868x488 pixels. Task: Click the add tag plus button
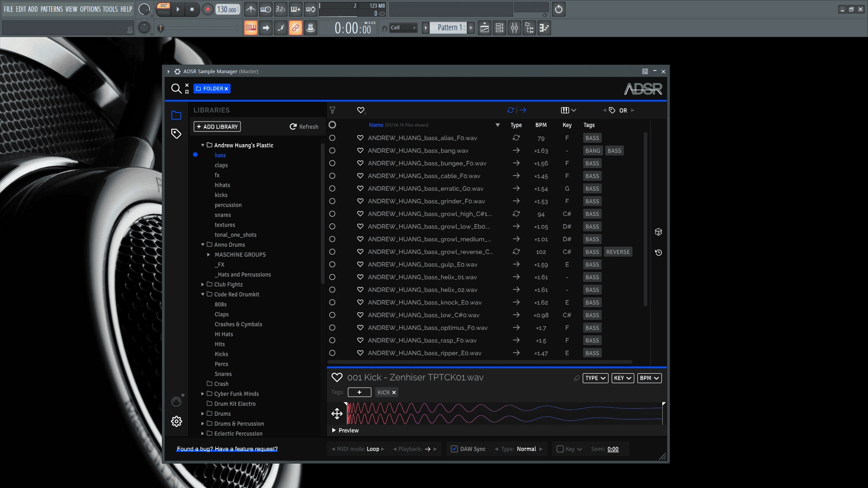click(359, 392)
